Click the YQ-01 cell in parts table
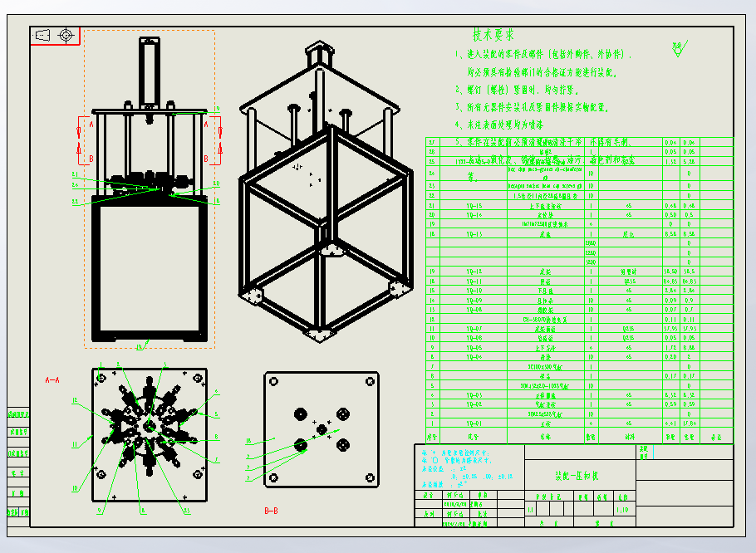The image size is (756, 553). 474,423
